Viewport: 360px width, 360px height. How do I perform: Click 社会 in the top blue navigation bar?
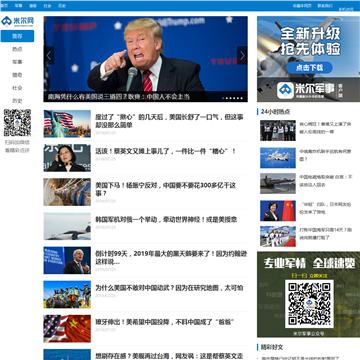pyautogui.click(x=47, y=6)
